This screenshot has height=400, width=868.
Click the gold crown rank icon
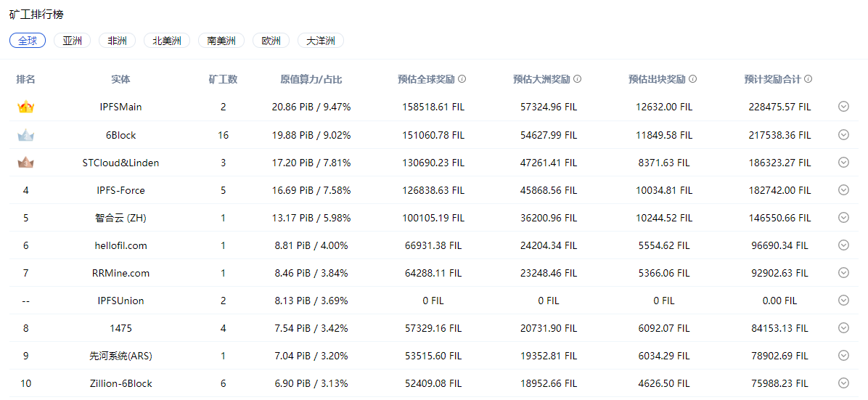point(26,107)
